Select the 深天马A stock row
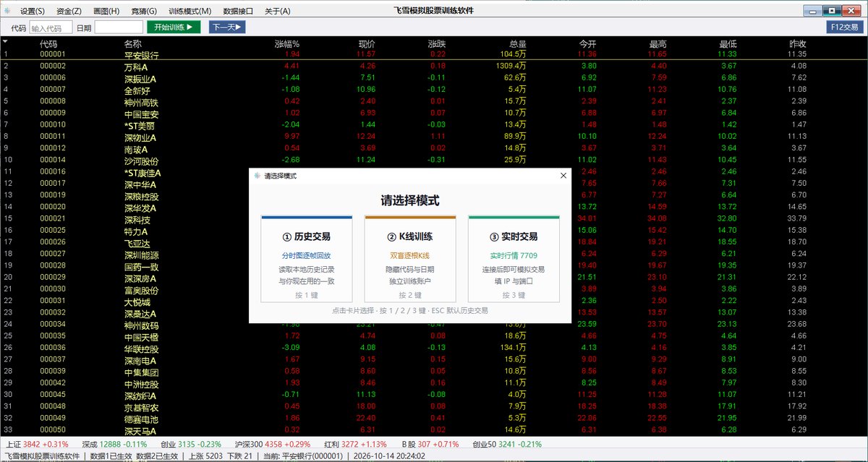Image resolution: width=868 pixels, height=462 pixels. click(434, 430)
